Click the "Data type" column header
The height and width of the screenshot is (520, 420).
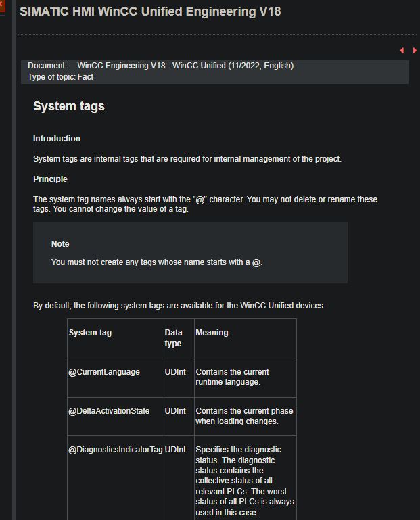click(x=173, y=338)
